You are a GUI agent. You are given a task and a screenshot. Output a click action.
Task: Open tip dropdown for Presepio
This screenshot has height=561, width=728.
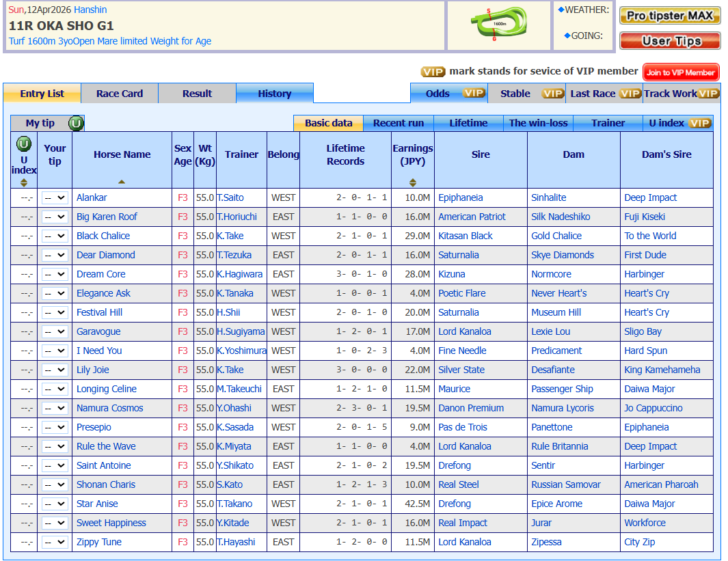[x=55, y=427]
